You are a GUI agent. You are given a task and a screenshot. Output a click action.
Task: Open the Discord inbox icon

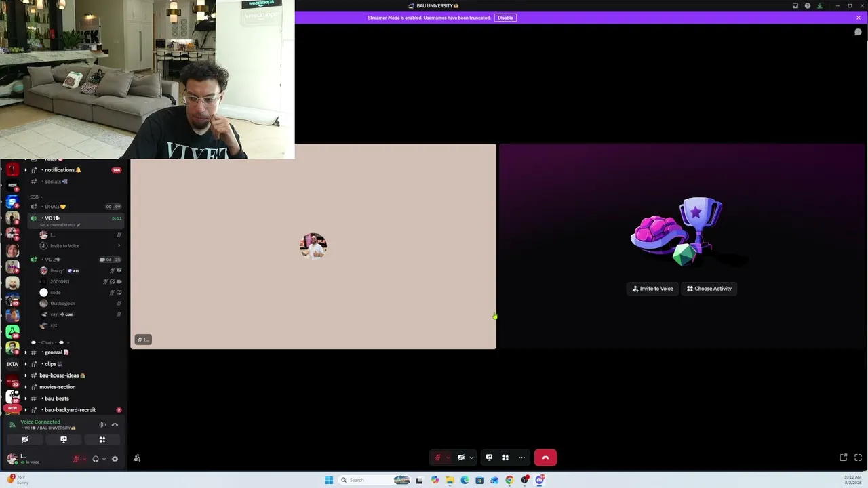[x=795, y=6]
